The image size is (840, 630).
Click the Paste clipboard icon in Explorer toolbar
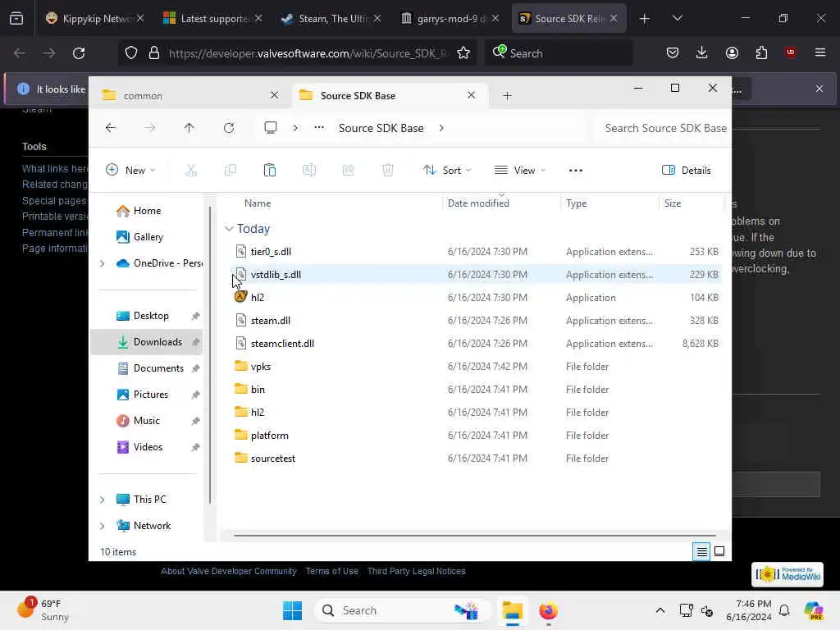269,171
